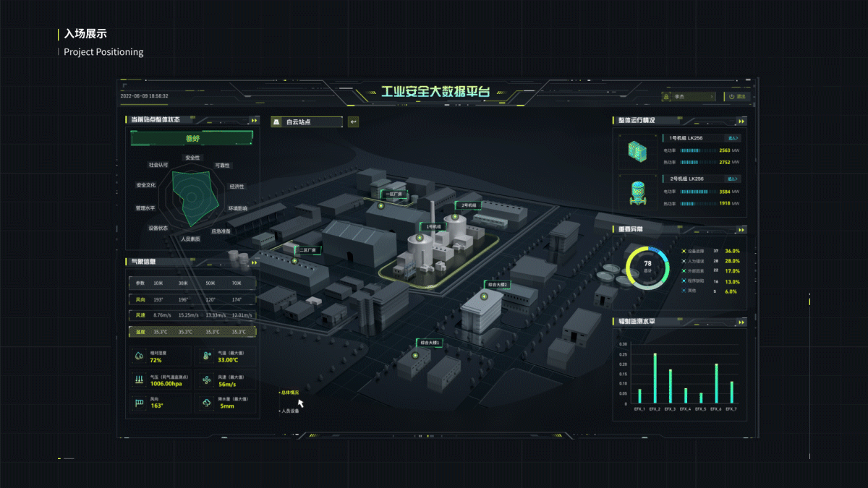The height and width of the screenshot is (488, 868).
Task: Click the EFX_2 bar in radiation chart
Action: pyautogui.click(x=655, y=378)
